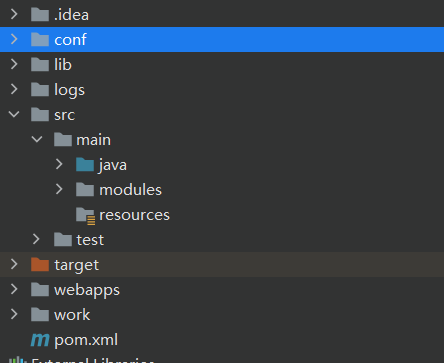Viewport: 444px width, 363px height.
Task: Select the target folder label
Action: coord(76,265)
